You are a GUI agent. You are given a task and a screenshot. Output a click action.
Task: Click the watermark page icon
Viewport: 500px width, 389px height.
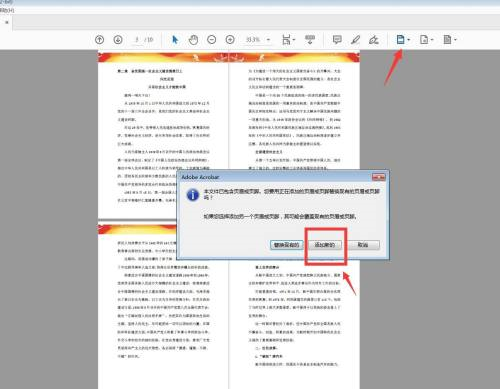424,40
